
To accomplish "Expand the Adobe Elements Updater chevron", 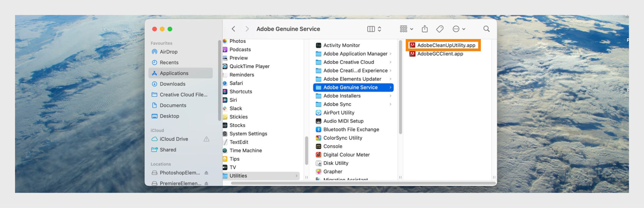I will coord(390,79).
